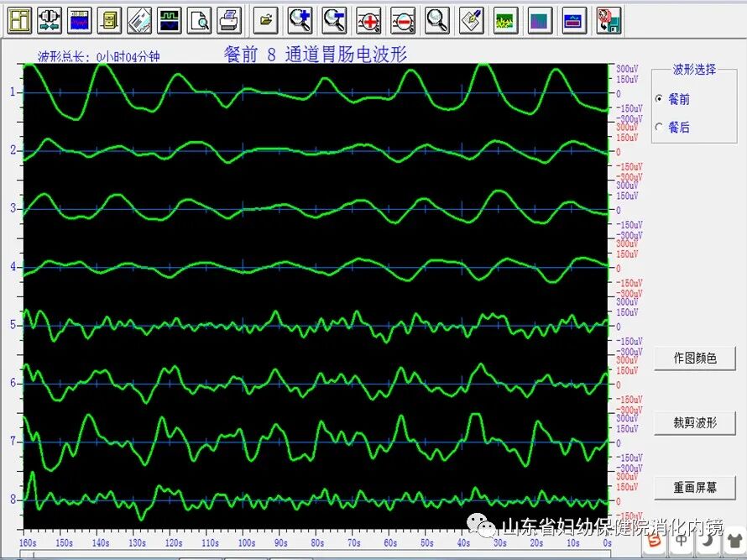Click channel 7 label on left axis
The image size is (747, 560).
[x=13, y=442]
